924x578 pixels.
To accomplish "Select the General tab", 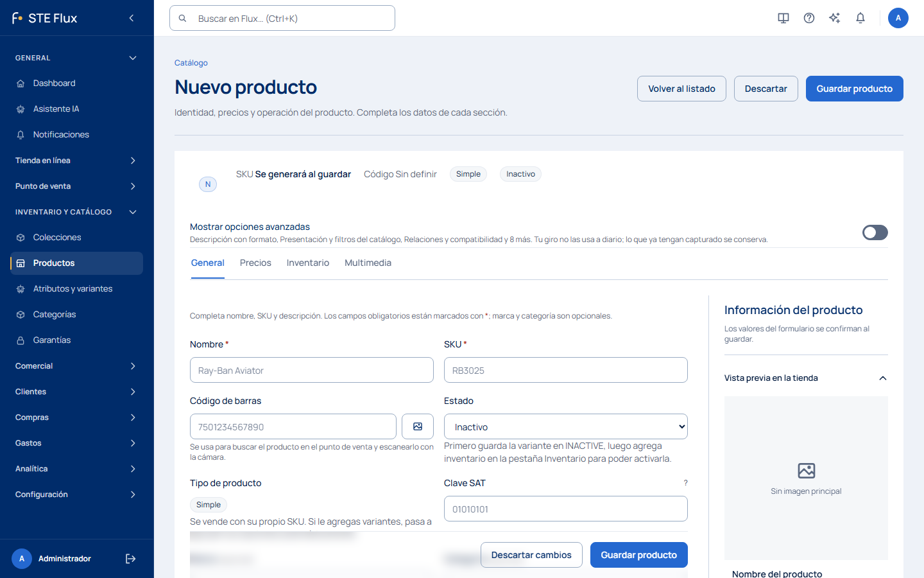I will pyautogui.click(x=208, y=263).
